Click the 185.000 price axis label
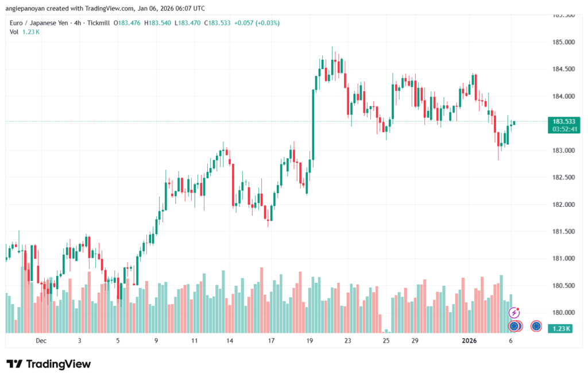 tap(563, 43)
